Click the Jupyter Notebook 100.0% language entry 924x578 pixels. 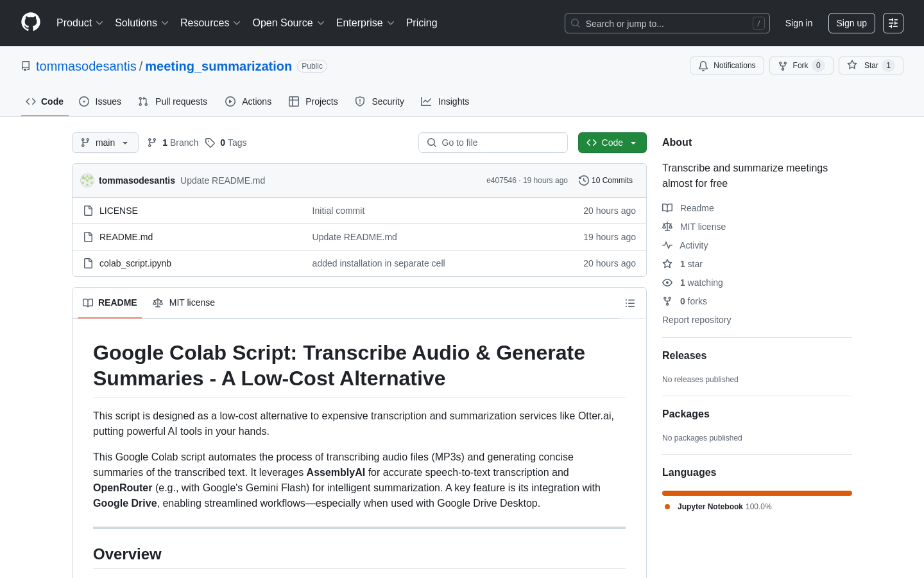tap(718, 507)
